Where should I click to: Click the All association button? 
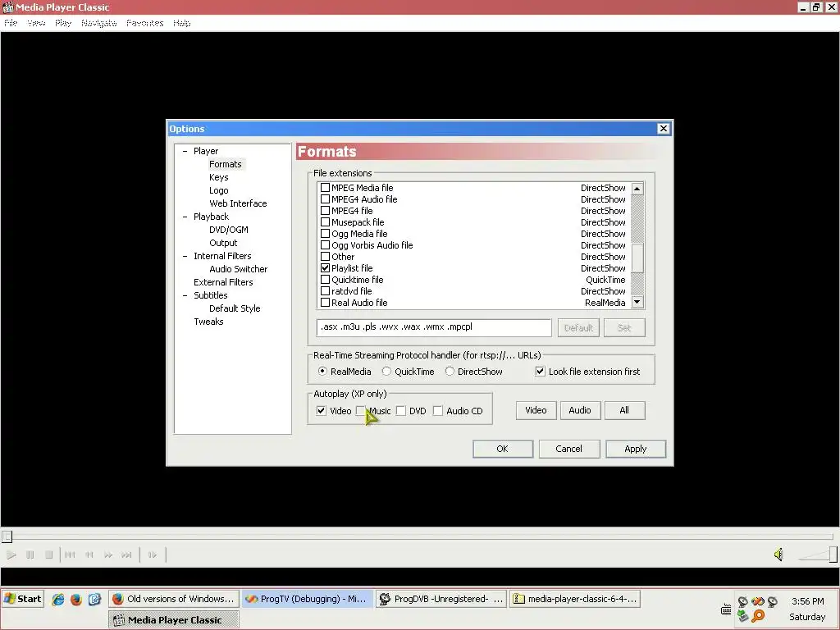624,410
